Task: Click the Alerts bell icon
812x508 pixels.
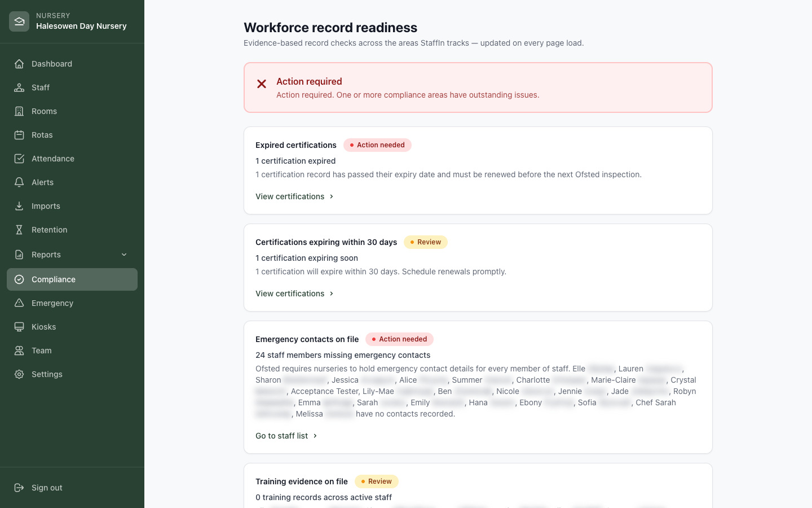Action: click(19, 182)
